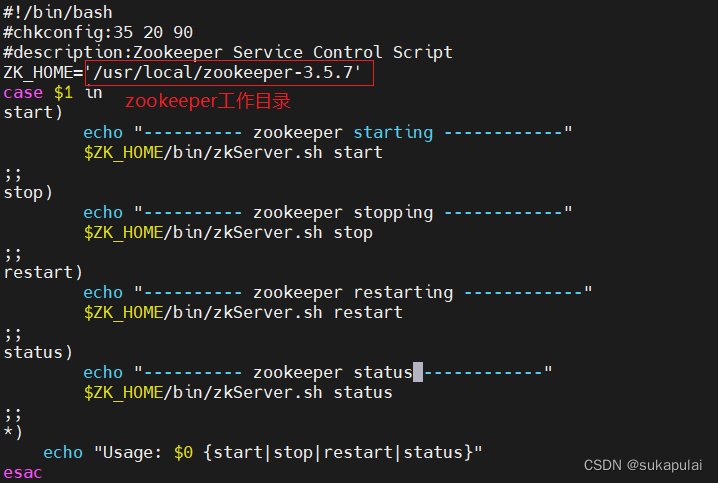The height and width of the screenshot is (483, 718).
Task: Click the 'zkServer.sh restart' command line
Action: [243, 313]
